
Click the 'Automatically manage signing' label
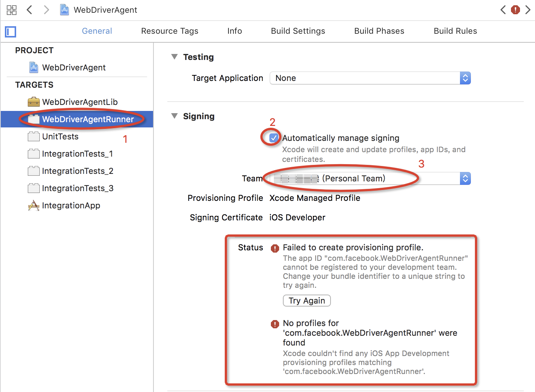341,138
